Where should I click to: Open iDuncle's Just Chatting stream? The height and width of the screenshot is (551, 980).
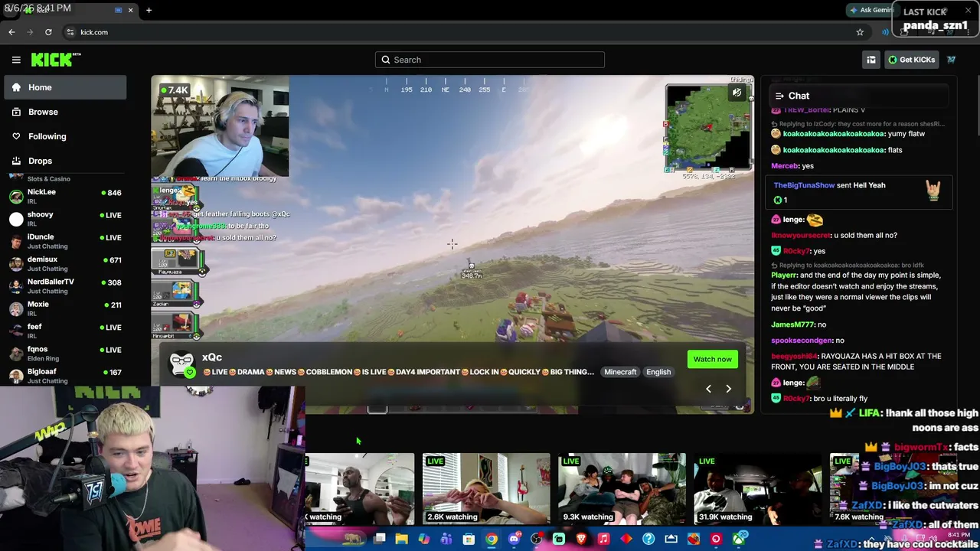coord(65,242)
